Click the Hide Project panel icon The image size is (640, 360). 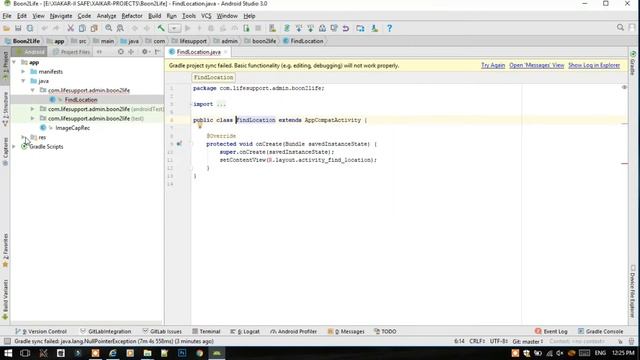[x=158, y=52]
